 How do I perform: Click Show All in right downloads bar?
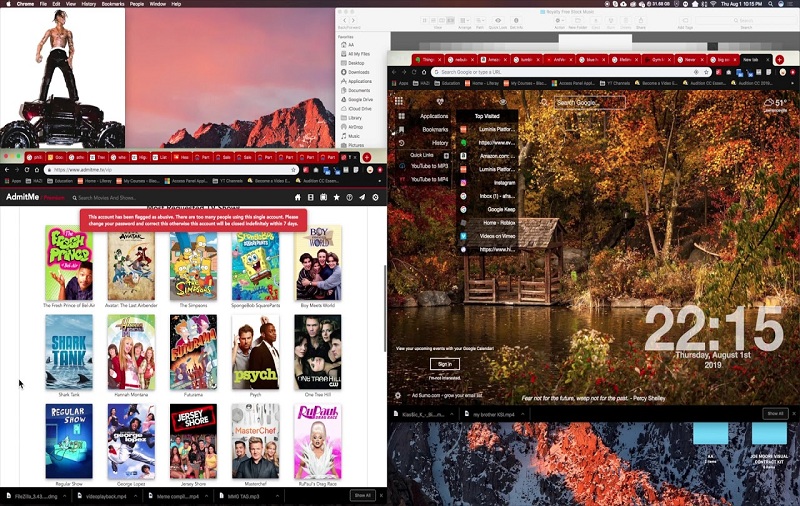776,413
